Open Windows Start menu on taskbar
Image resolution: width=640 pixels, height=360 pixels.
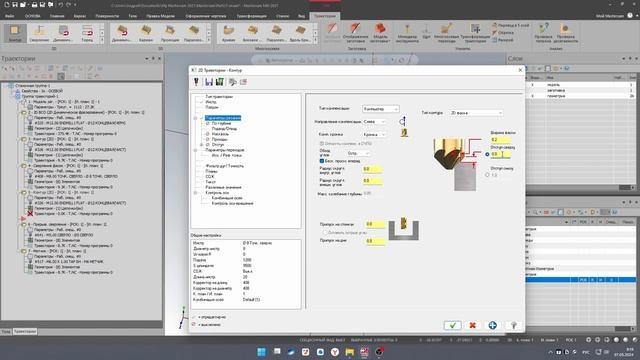[x=262, y=352]
